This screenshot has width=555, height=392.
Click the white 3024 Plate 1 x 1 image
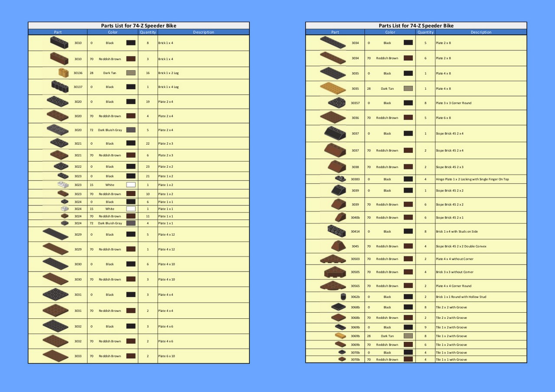click(x=65, y=209)
